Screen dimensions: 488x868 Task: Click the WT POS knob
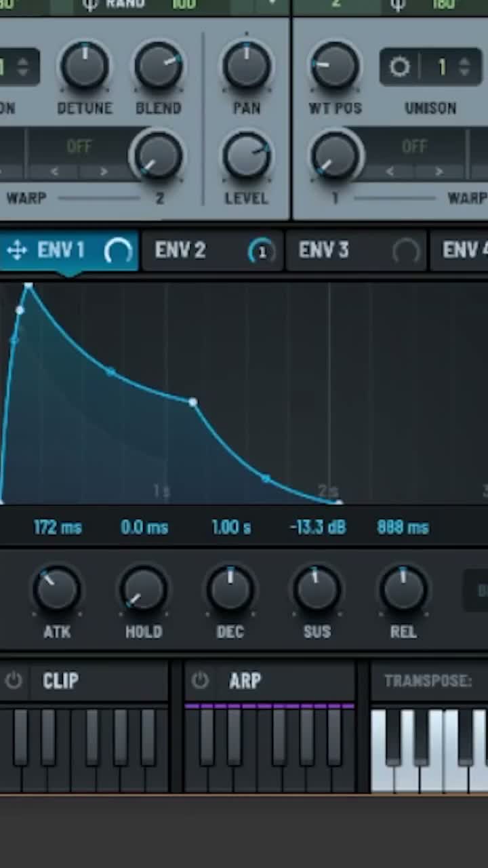coord(335,66)
